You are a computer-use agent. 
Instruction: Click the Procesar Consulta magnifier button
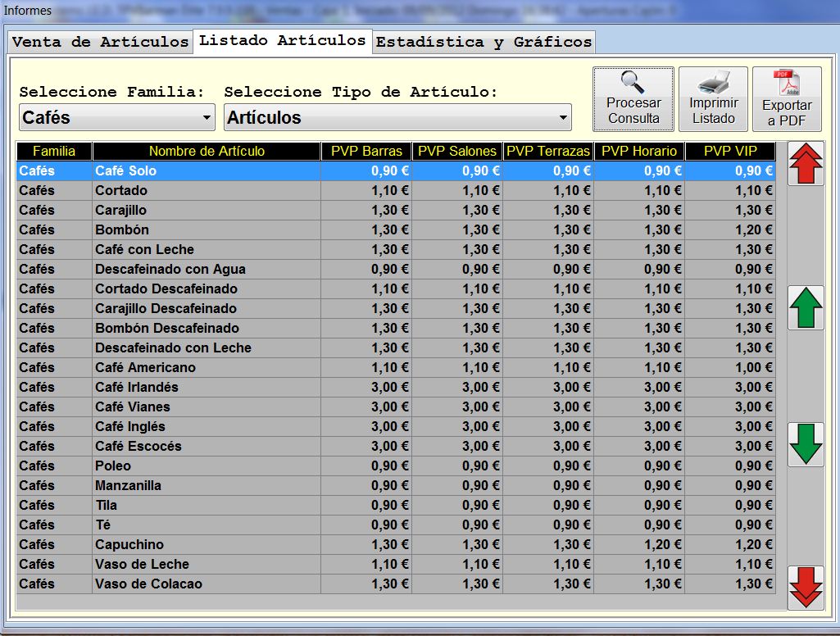[x=633, y=99]
